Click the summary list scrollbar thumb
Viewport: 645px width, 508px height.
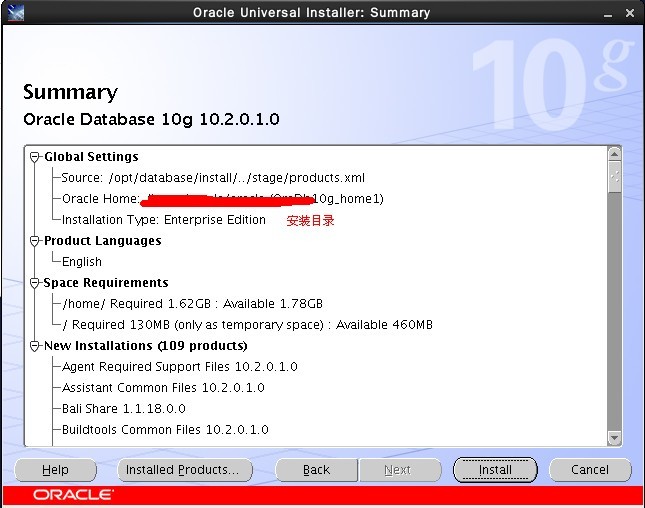click(614, 177)
